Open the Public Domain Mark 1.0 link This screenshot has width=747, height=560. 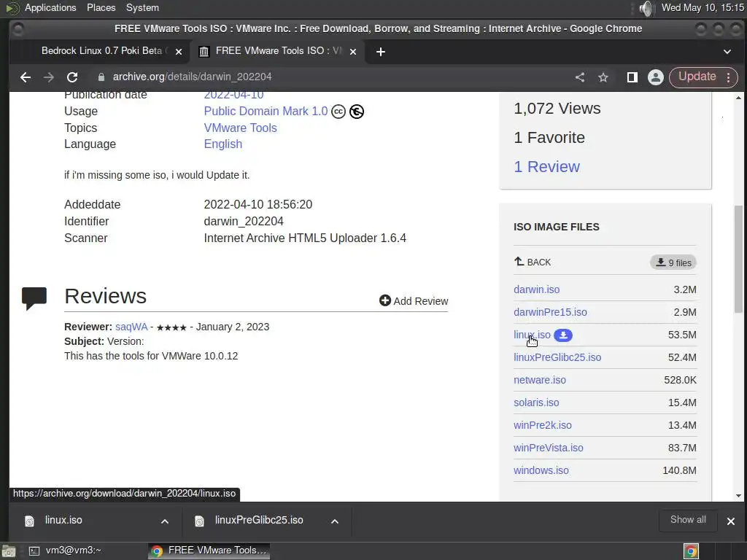(266, 111)
